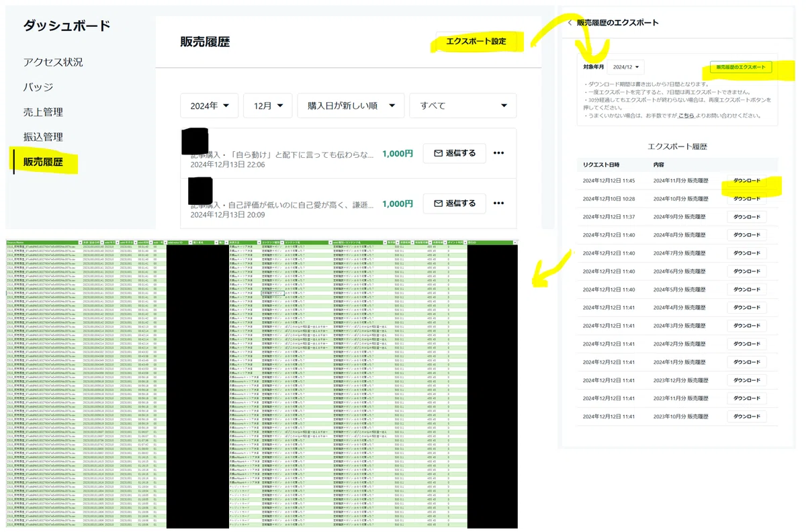Click the 内容 column header
This screenshot has height=532, width=806.
tap(659, 165)
